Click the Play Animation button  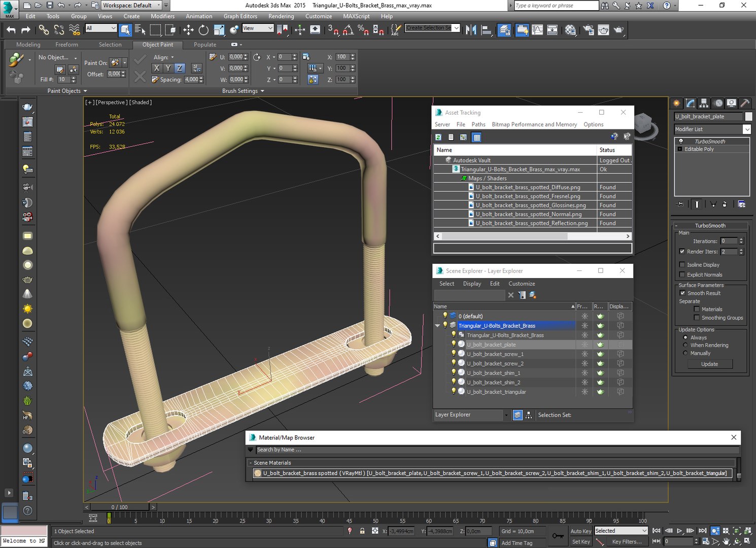[679, 531]
